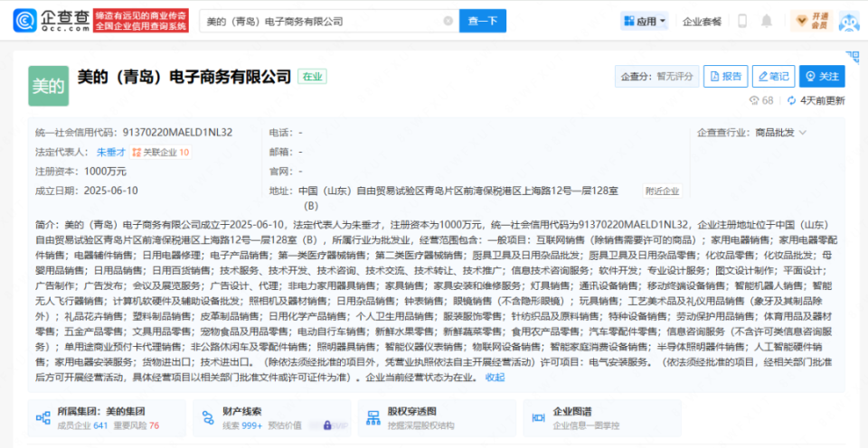868x448 pixels.
Task: Click the 股权穿透图 icon
Action: coord(373,418)
